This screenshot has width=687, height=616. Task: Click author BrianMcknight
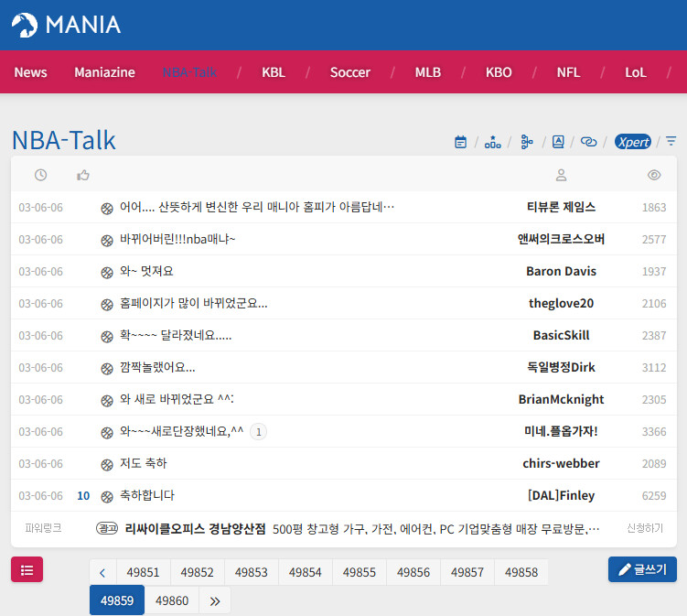point(562,399)
